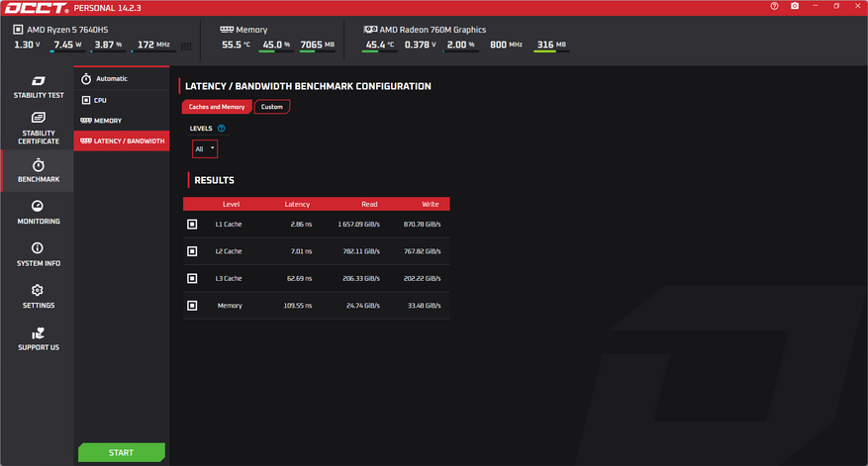Click the L1 Cache level label
The image size is (868, 466).
click(x=229, y=225)
